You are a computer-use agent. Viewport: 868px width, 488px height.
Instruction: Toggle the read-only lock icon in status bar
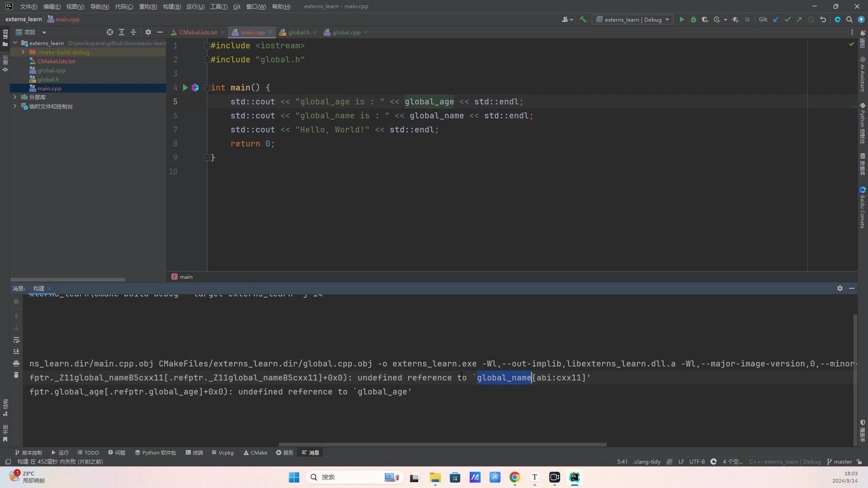point(859,462)
